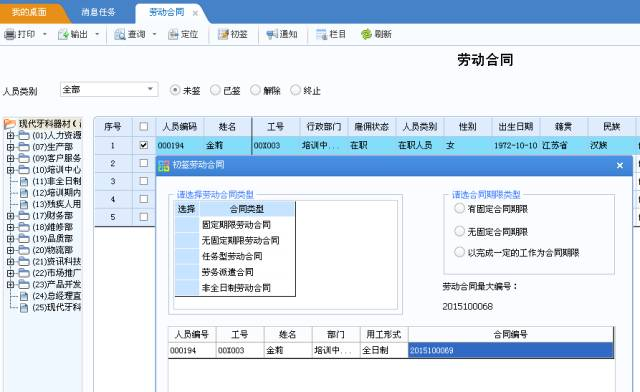The width and height of the screenshot is (640, 392).
Task: Check the row 3 checkbox
Action: point(144,181)
